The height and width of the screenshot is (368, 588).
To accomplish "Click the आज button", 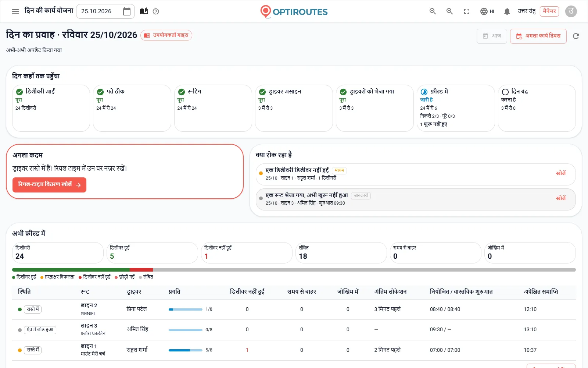I will 492,36.
